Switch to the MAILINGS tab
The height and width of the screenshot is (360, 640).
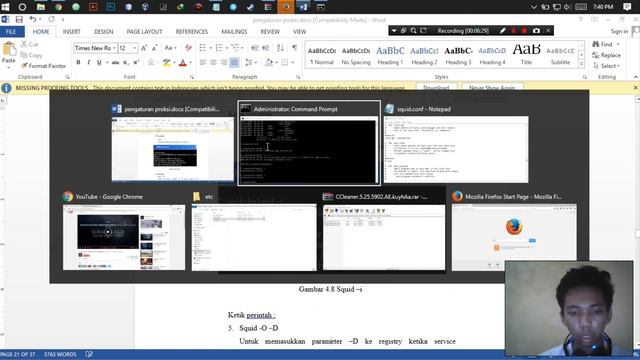pos(234,31)
